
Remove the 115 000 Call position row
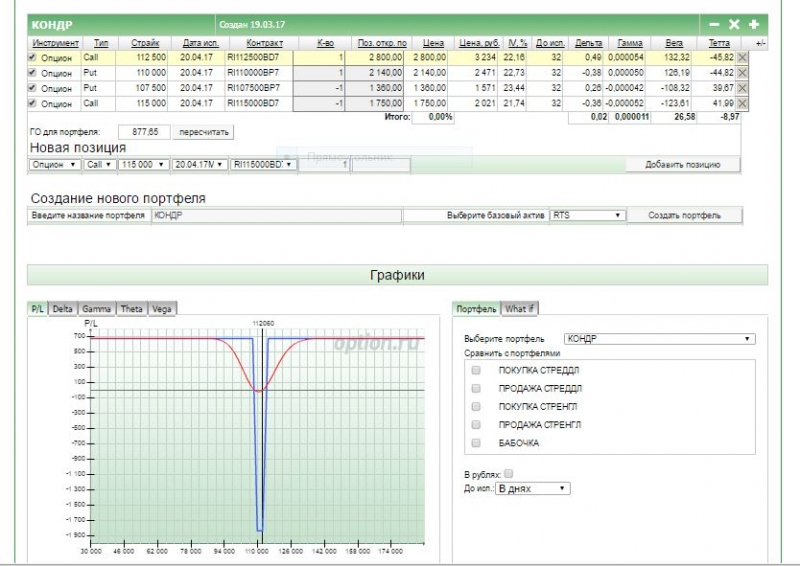[742, 104]
